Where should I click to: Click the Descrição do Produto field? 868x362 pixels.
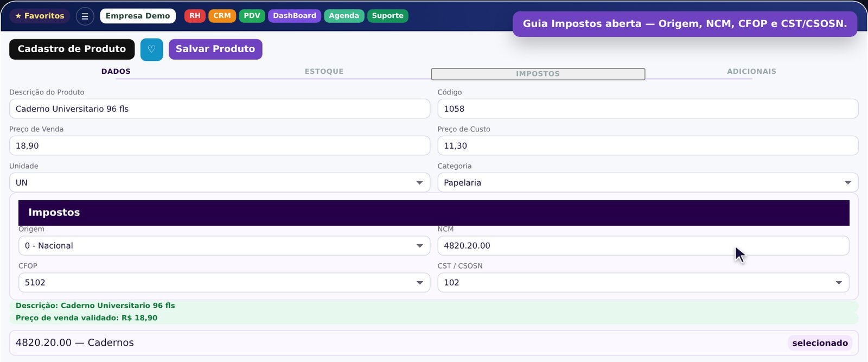(x=220, y=109)
